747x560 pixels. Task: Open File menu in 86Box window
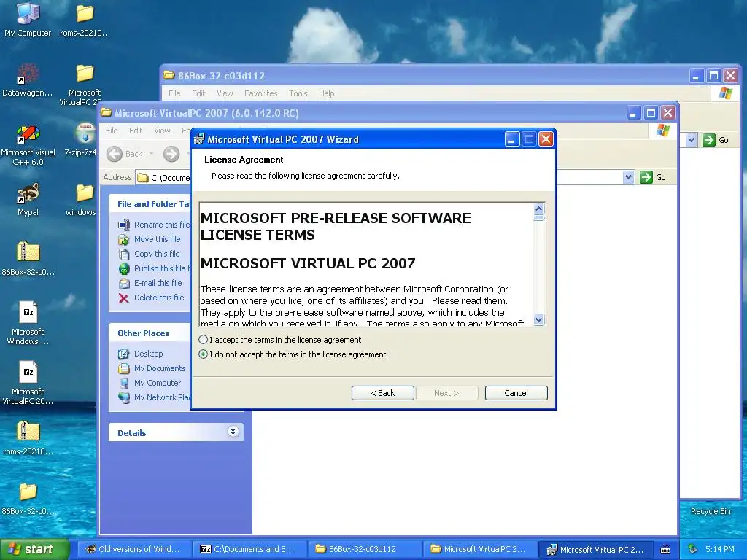174,93
